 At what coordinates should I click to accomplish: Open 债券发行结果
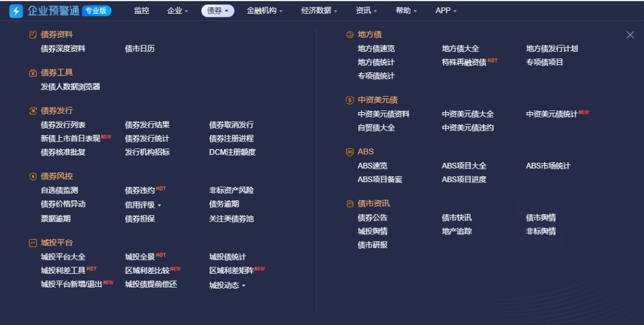(x=147, y=125)
